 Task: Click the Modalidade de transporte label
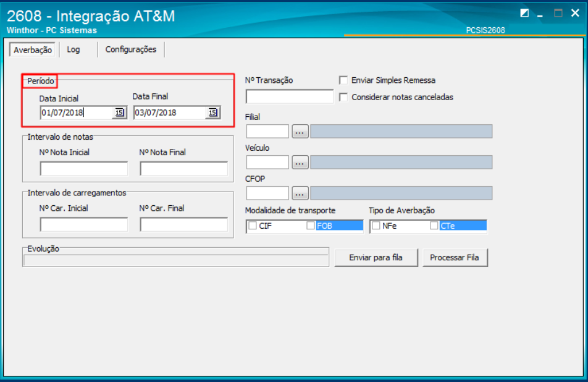tap(290, 211)
